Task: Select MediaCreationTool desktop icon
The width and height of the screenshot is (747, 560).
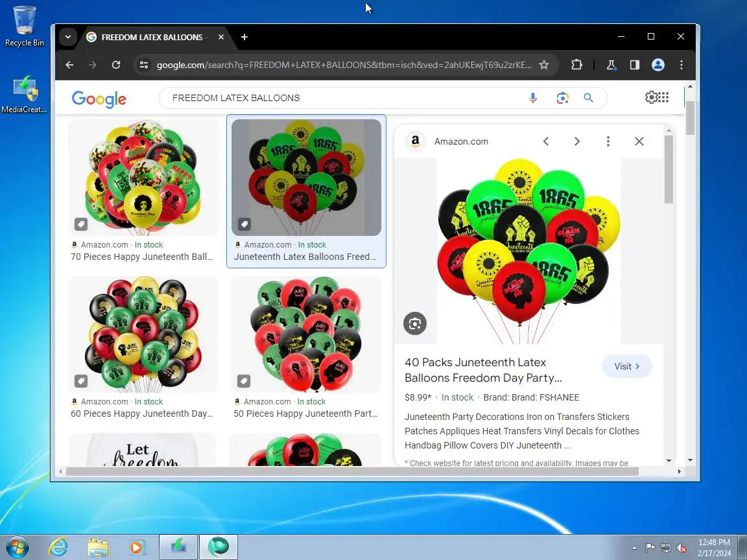Action: coord(24,94)
